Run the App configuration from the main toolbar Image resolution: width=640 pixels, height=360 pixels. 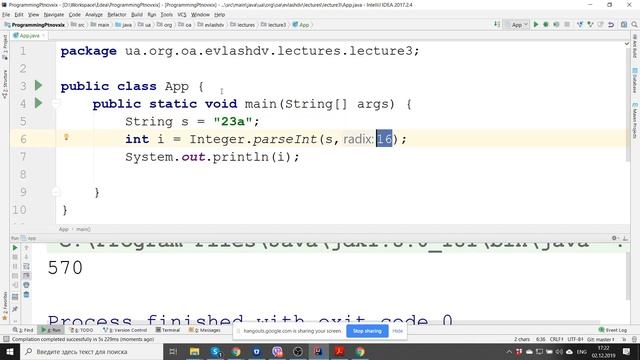536,24
